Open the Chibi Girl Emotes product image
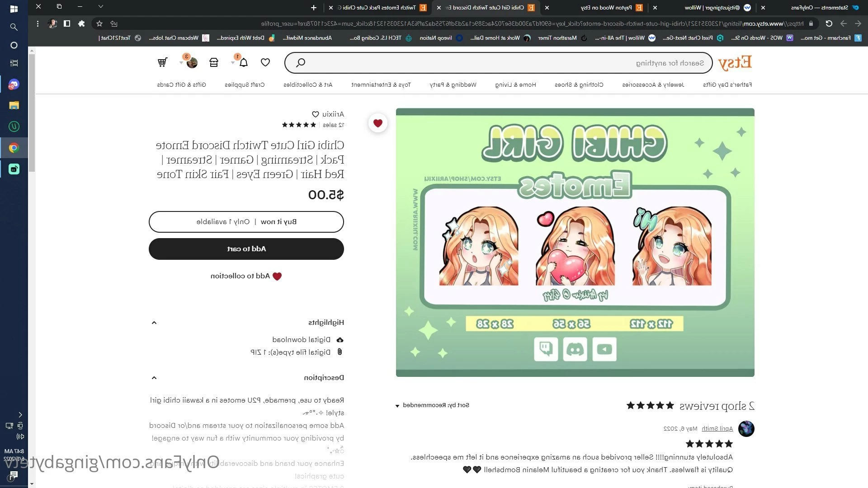Image resolution: width=868 pixels, height=488 pixels. click(575, 242)
